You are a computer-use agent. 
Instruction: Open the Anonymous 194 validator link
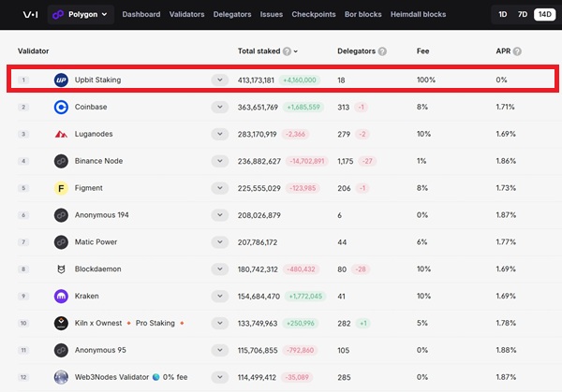click(x=102, y=215)
